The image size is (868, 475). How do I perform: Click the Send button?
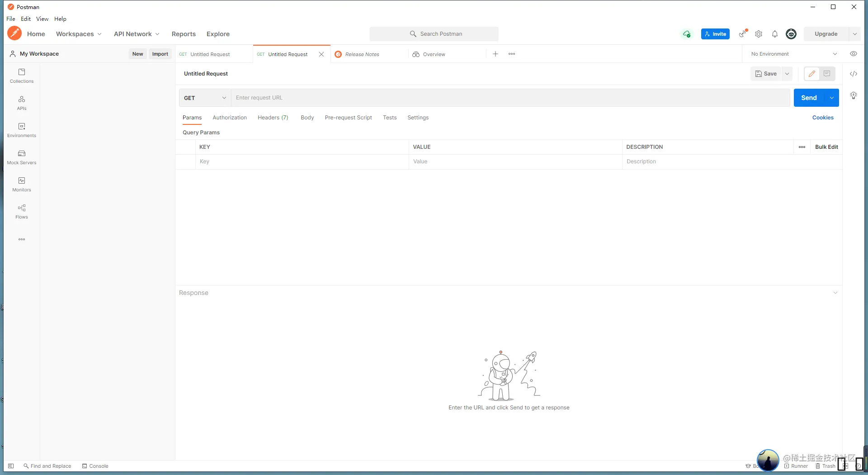point(809,98)
